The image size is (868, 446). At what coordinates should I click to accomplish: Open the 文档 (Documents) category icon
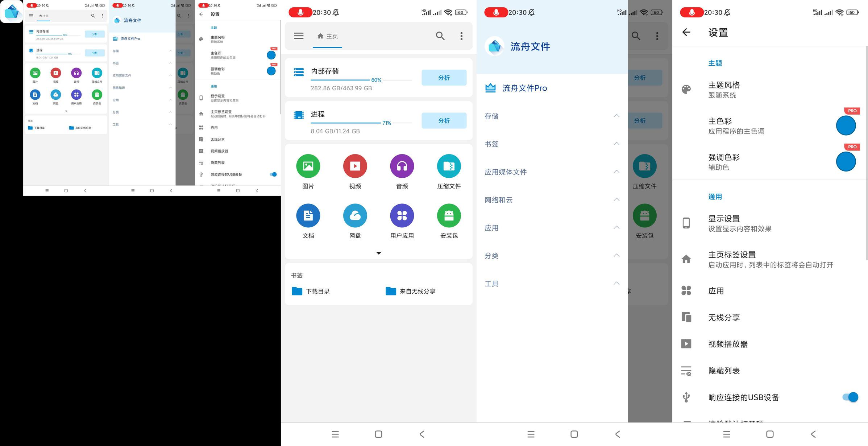[x=308, y=216]
